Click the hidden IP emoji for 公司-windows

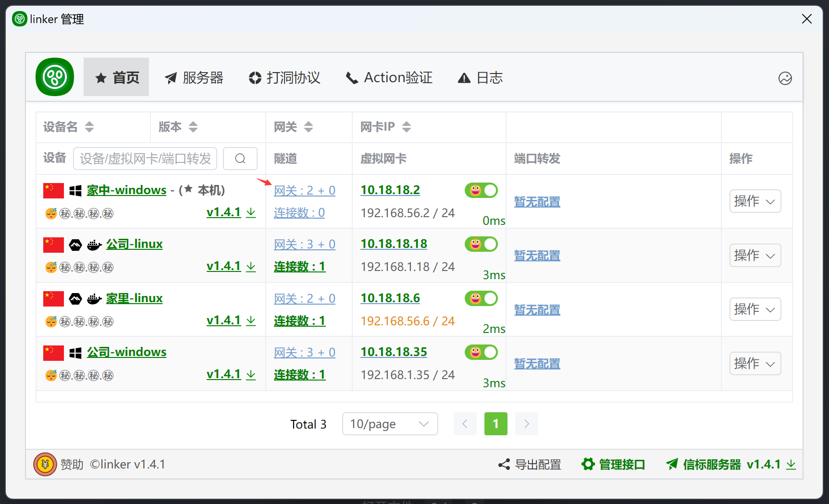point(51,375)
